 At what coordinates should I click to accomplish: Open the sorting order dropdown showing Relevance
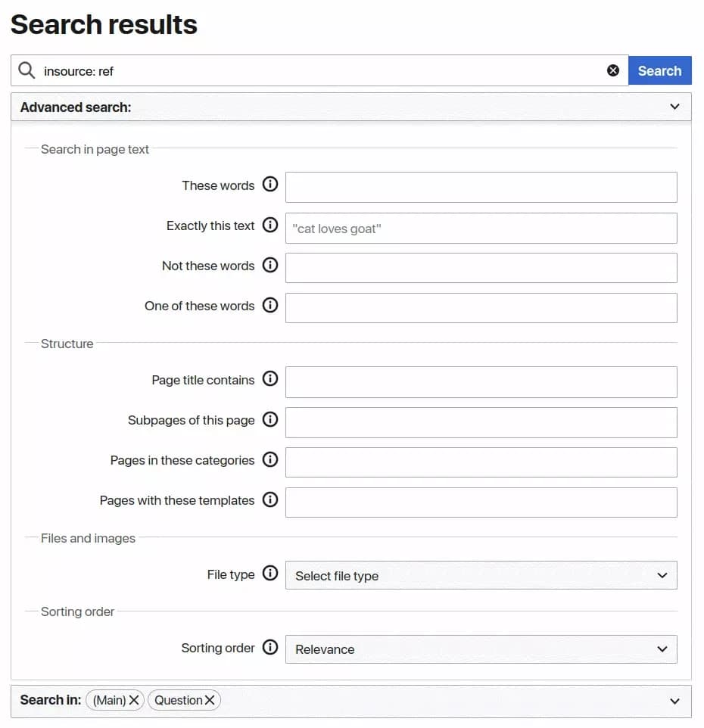(x=481, y=649)
